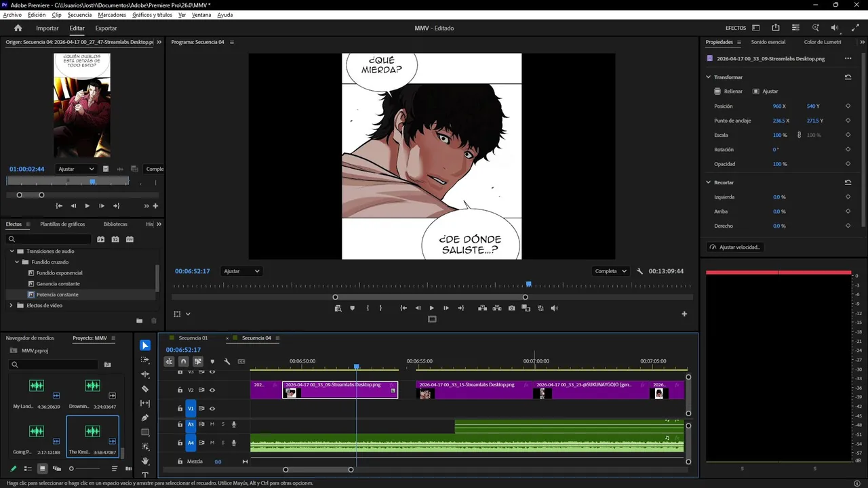868x488 pixels.
Task: Step forward one frame in Program monitor
Action: 446,308
